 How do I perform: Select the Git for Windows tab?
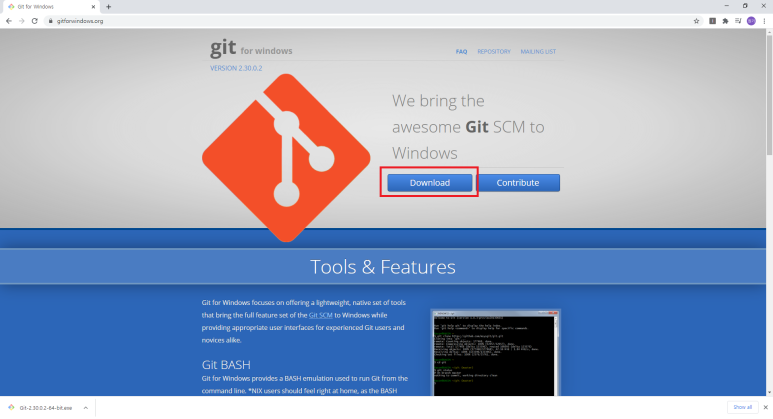49,6
